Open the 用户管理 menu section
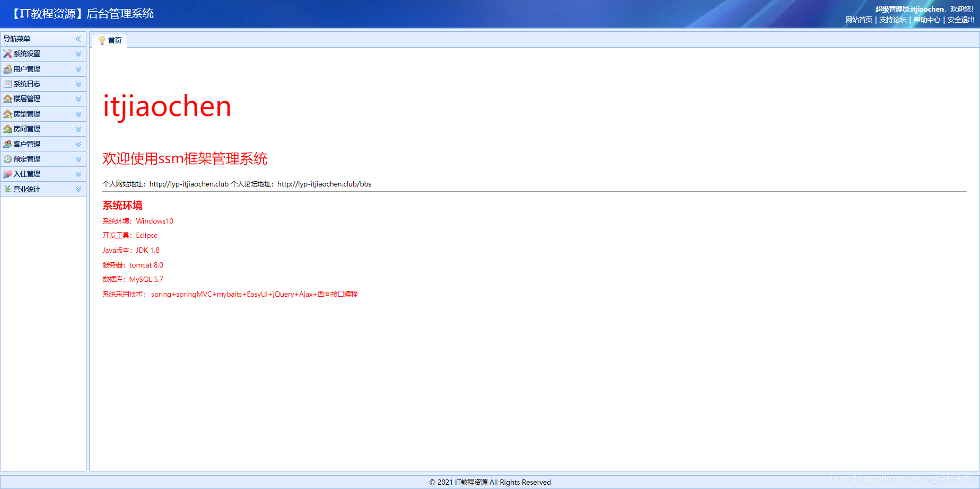980x489 pixels. 43,69
